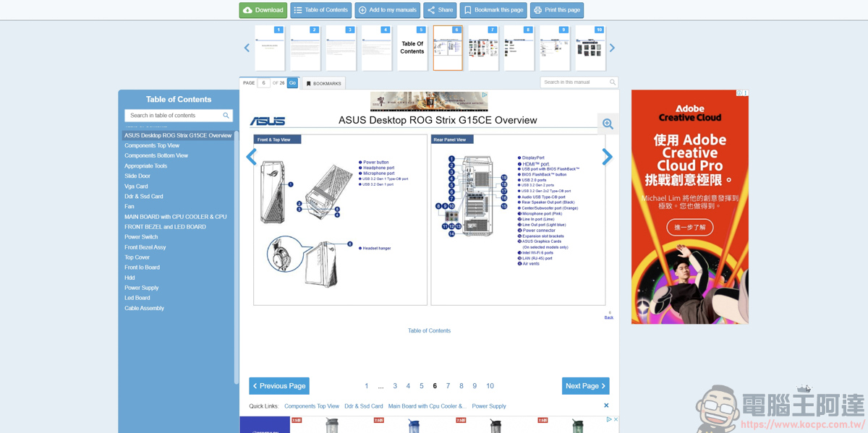This screenshot has width=868, height=433.
Task: Open Power Switch entry
Action: (x=141, y=237)
